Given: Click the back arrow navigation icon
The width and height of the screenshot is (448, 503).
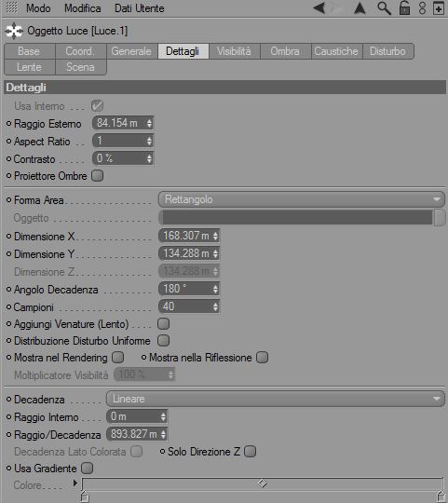Looking at the screenshot, I should pyautogui.click(x=319, y=7).
